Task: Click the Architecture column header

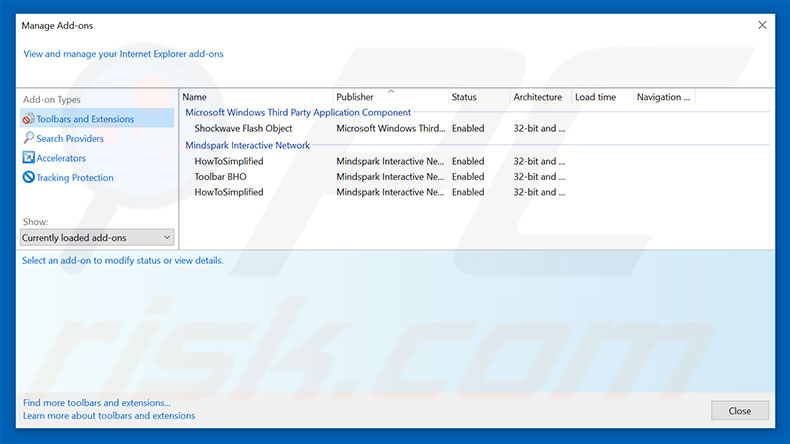Action: click(537, 97)
